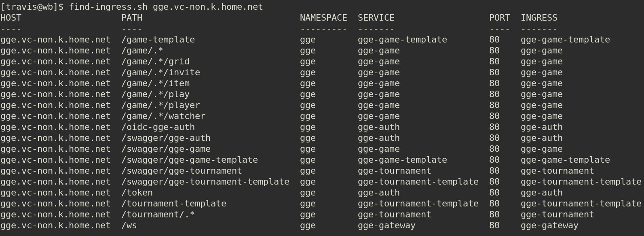Click the PATH column header
Image resolution: width=644 pixels, height=236 pixels.
click(132, 18)
